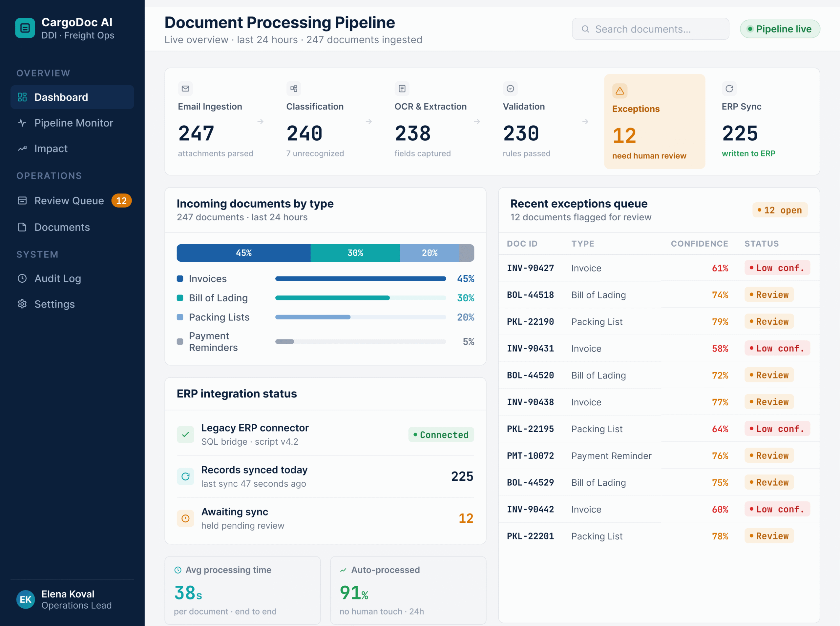840x626 pixels.
Task: Click the 30% teal stacked bar segment
Action: pos(355,253)
